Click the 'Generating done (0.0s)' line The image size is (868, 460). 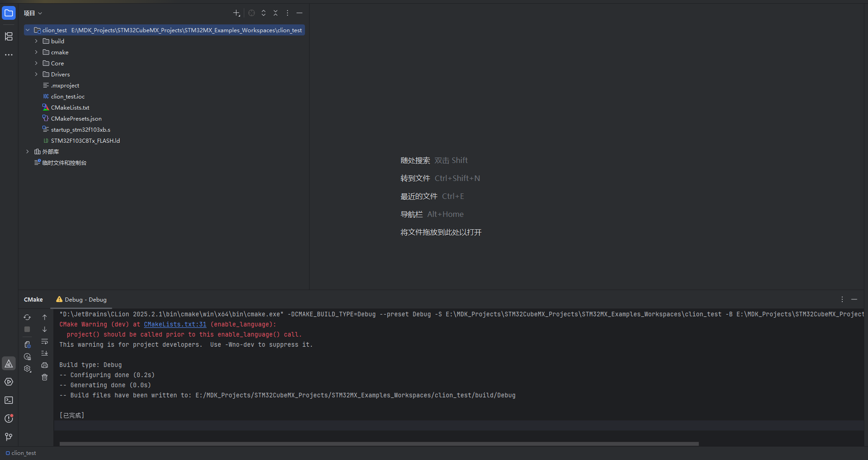tap(105, 385)
